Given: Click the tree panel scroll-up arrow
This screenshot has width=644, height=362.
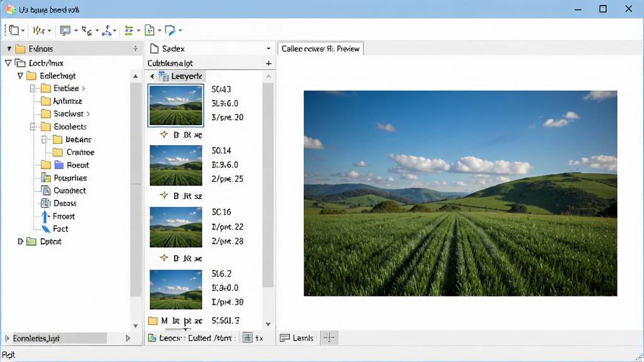Looking at the screenshot, I should click(136, 76).
